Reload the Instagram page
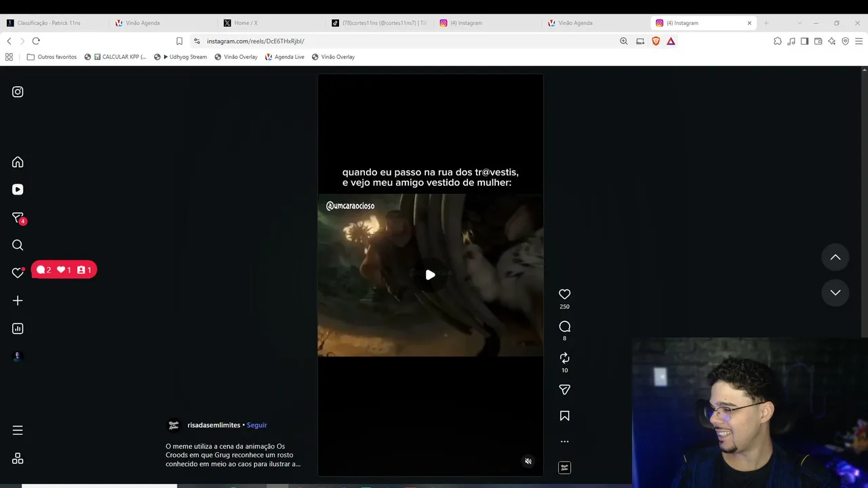 tap(36, 41)
